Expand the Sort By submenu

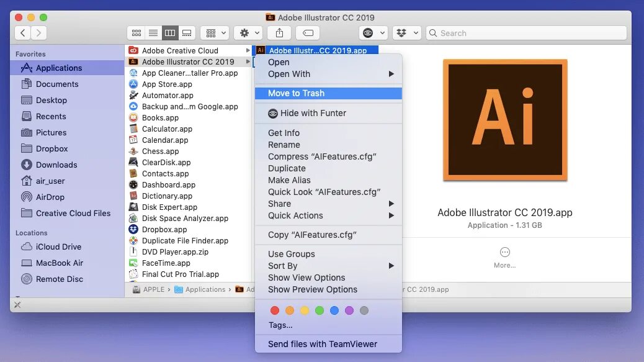pyautogui.click(x=328, y=266)
